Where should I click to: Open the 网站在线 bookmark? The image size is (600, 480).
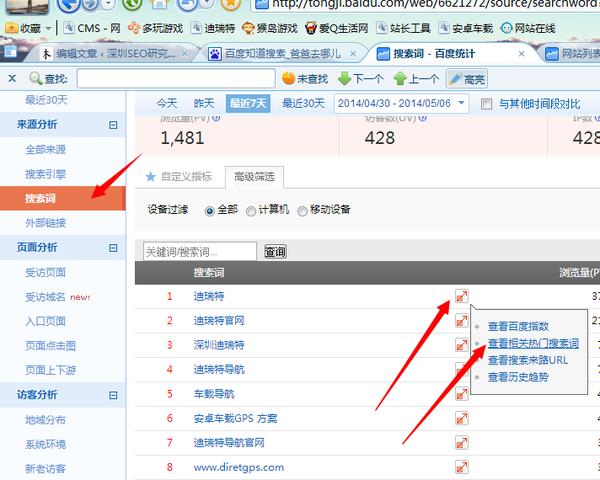pos(528,28)
